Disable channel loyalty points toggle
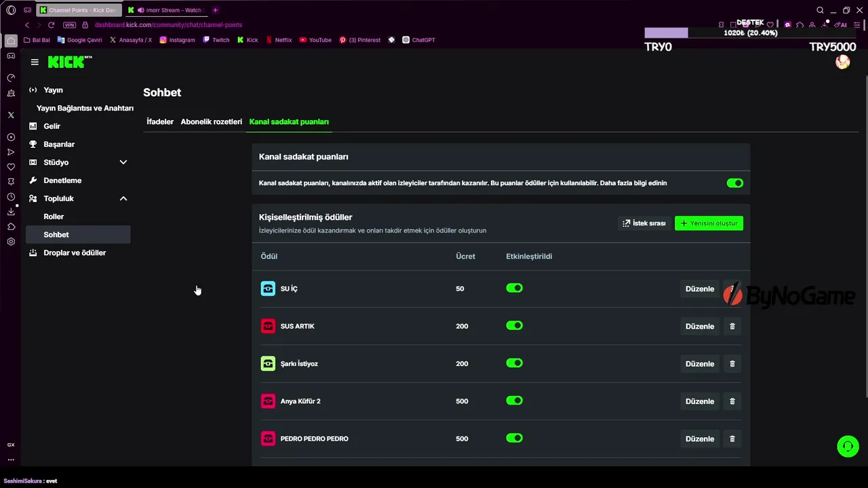Viewport: 868px width, 488px height. point(734,183)
